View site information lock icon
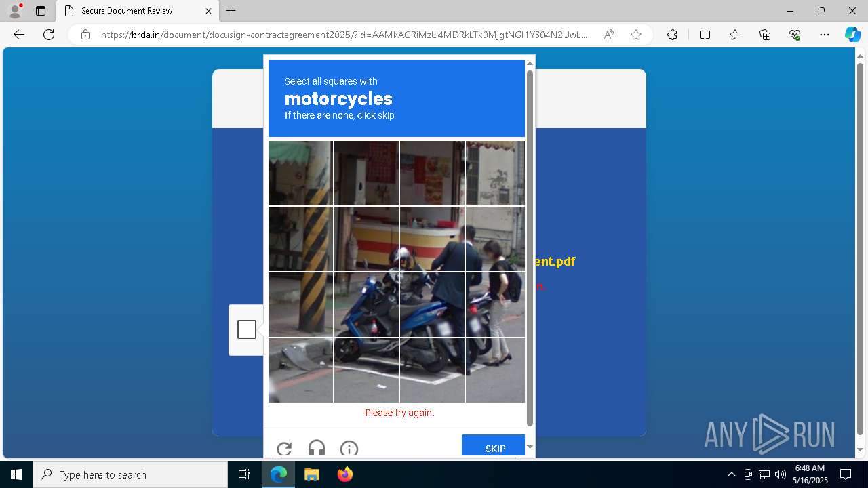The height and width of the screenshot is (488, 868). click(x=85, y=35)
